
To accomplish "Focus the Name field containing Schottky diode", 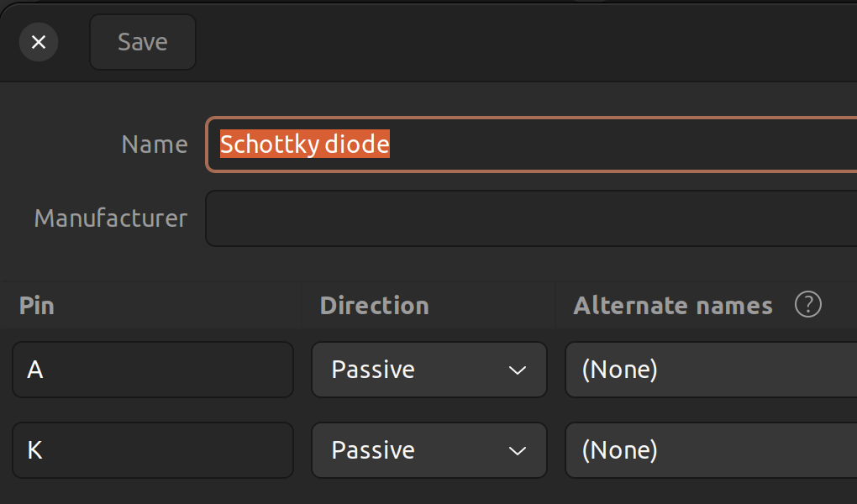I will [531, 144].
